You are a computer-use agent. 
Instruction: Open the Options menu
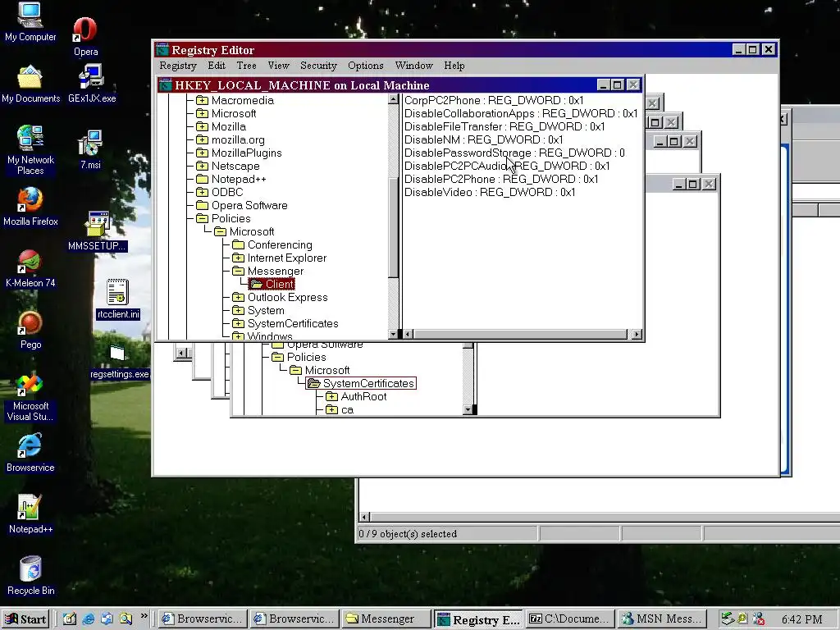pyautogui.click(x=365, y=66)
